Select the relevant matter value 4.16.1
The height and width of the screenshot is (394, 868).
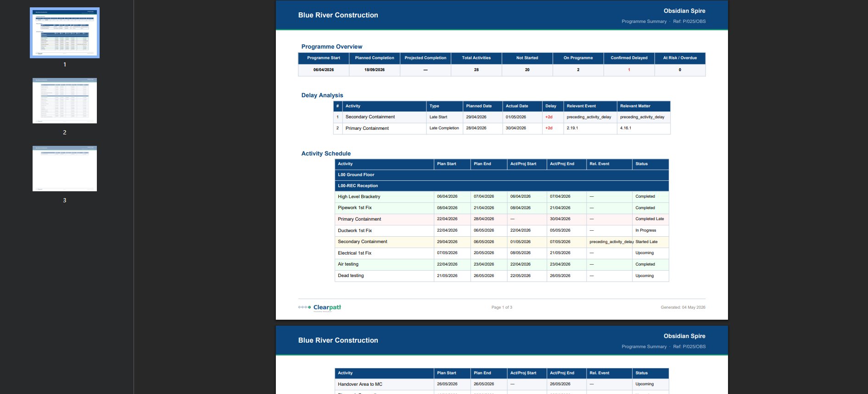(x=626, y=128)
